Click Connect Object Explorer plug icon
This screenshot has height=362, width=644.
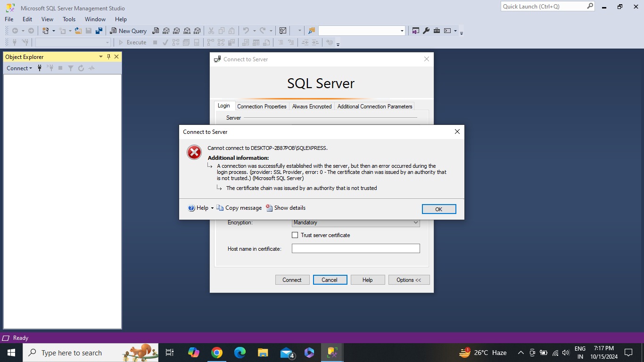click(x=40, y=68)
